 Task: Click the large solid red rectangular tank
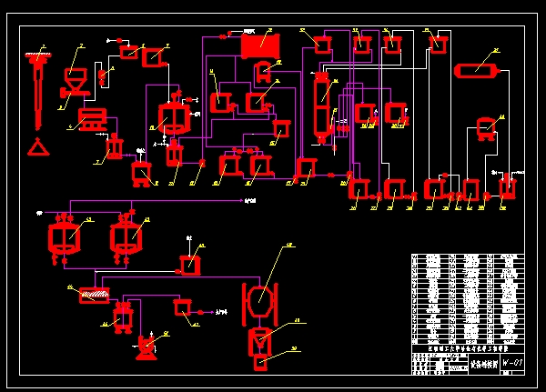[x=260, y=46]
